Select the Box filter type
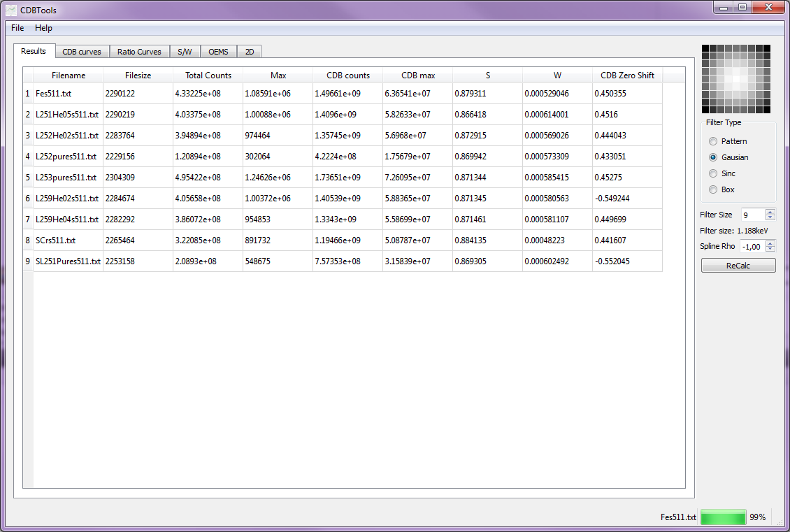This screenshot has height=532, width=790. click(721, 189)
